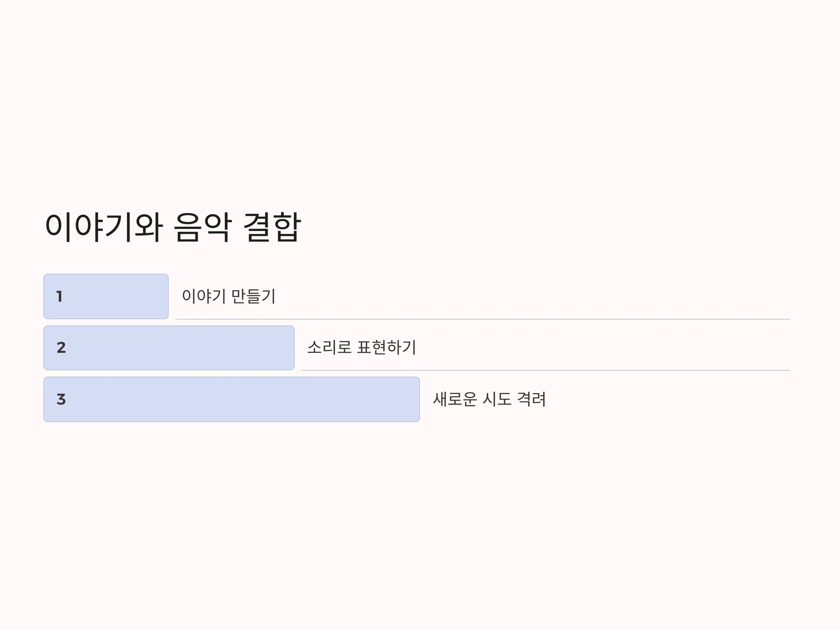Click the label 이야기 만들기
The width and height of the screenshot is (840, 630).
click(x=229, y=296)
